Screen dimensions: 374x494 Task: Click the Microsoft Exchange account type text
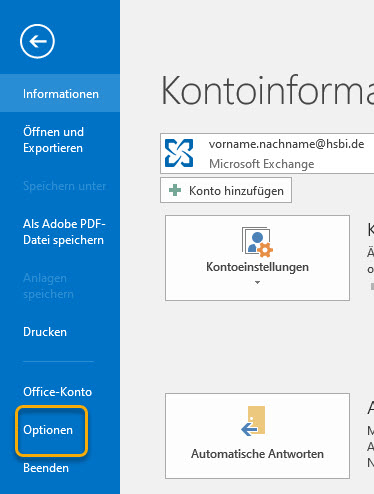pyautogui.click(x=262, y=164)
